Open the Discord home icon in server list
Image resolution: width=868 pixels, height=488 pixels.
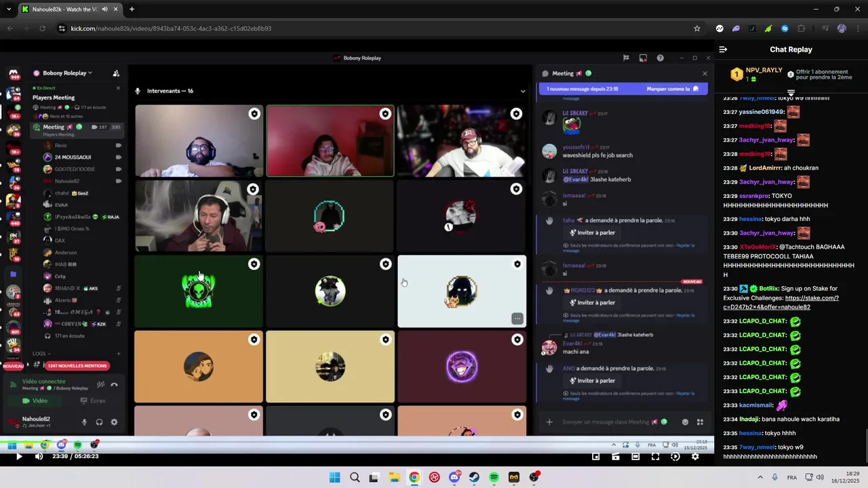tap(13, 74)
